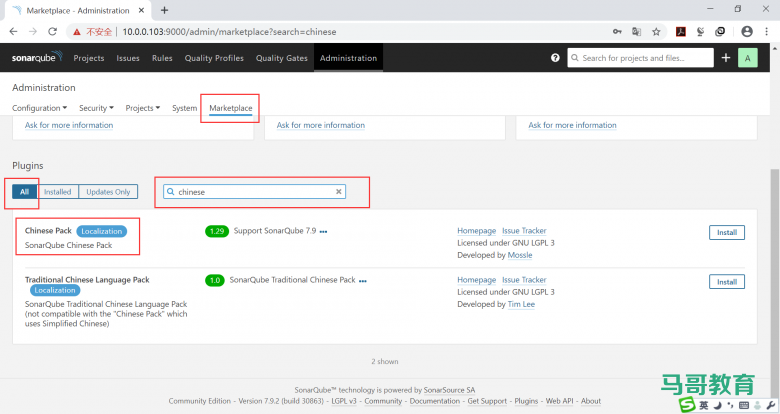Click the Sogou input method S icon
The image size is (780, 414).
(x=687, y=405)
